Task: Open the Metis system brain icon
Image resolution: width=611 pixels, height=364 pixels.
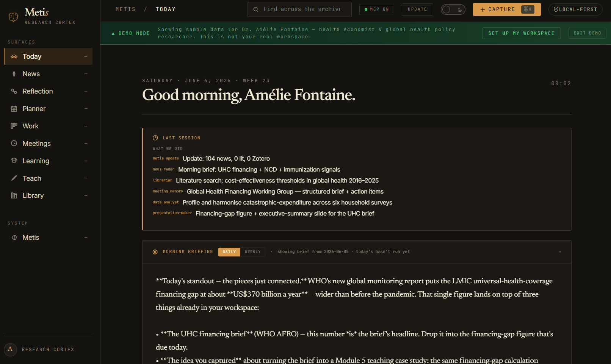Action: [x=14, y=237]
